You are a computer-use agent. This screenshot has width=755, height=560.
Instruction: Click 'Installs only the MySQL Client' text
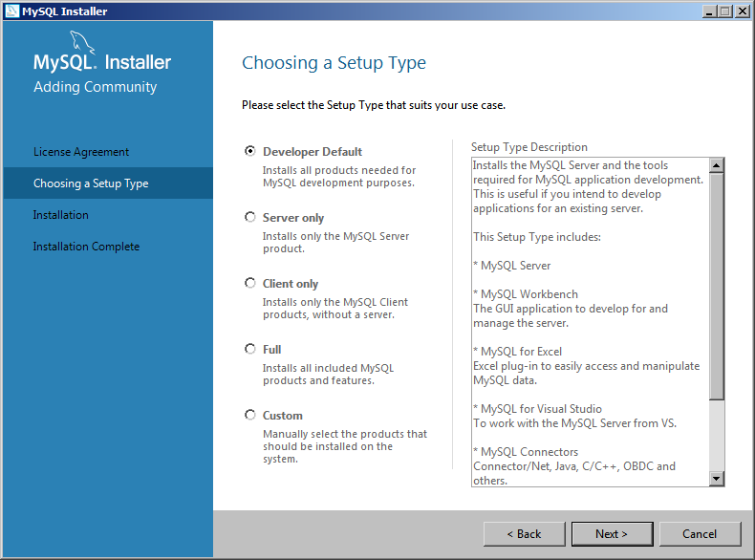(x=335, y=308)
